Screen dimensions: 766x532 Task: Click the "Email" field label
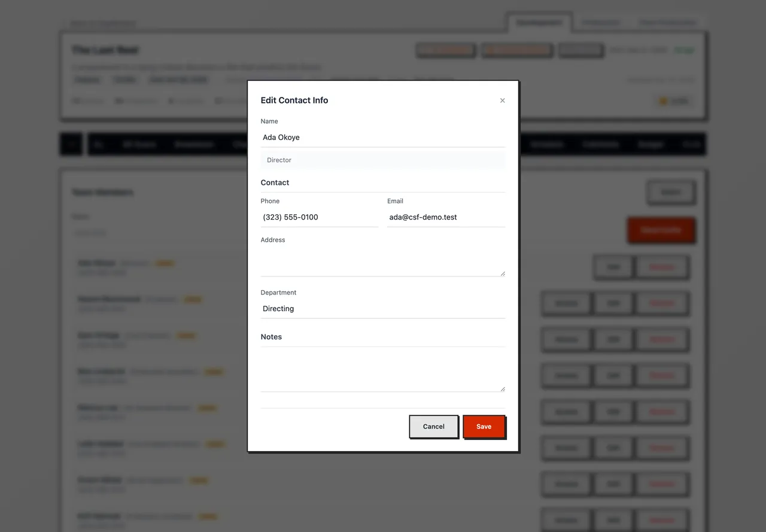pyautogui.click(x=396, y=201)
